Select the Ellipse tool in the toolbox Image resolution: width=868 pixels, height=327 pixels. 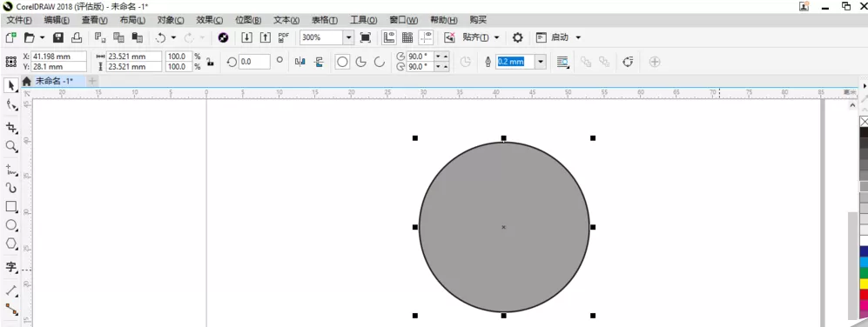point(11,225)
